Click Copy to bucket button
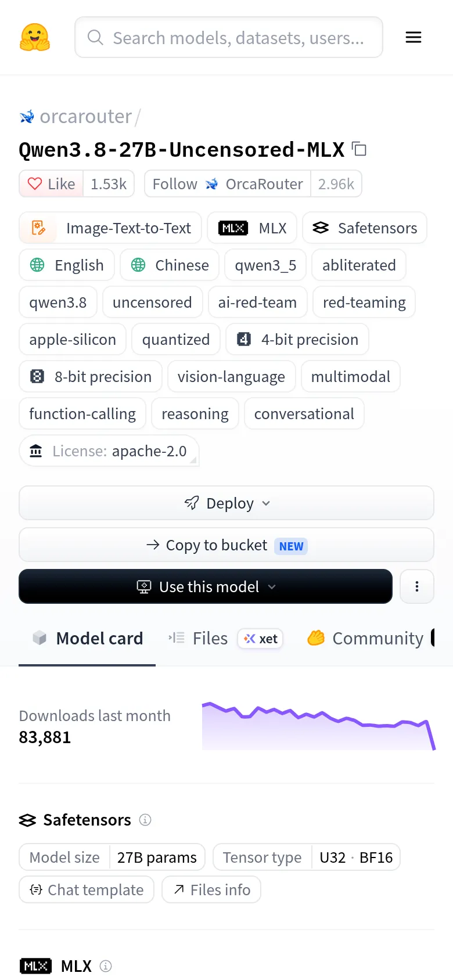453x980 pixels. point(227,545)
